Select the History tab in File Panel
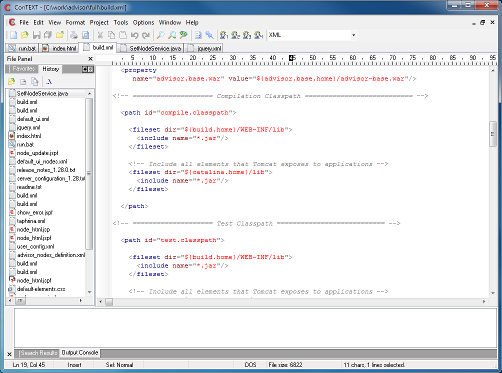502x373 pixels. point(51,69)
